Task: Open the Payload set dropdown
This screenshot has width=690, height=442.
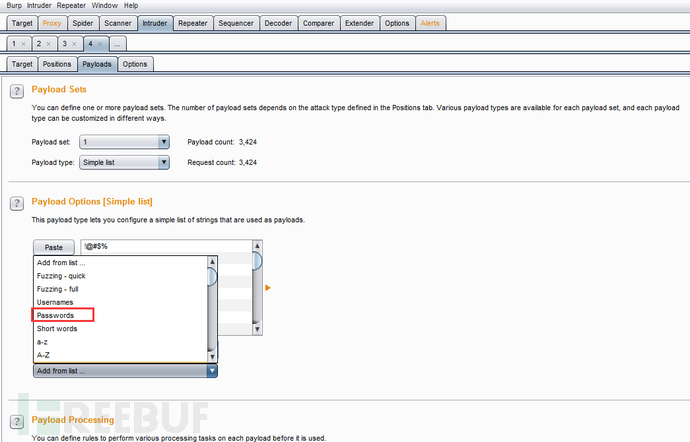Action: point(124,142)
